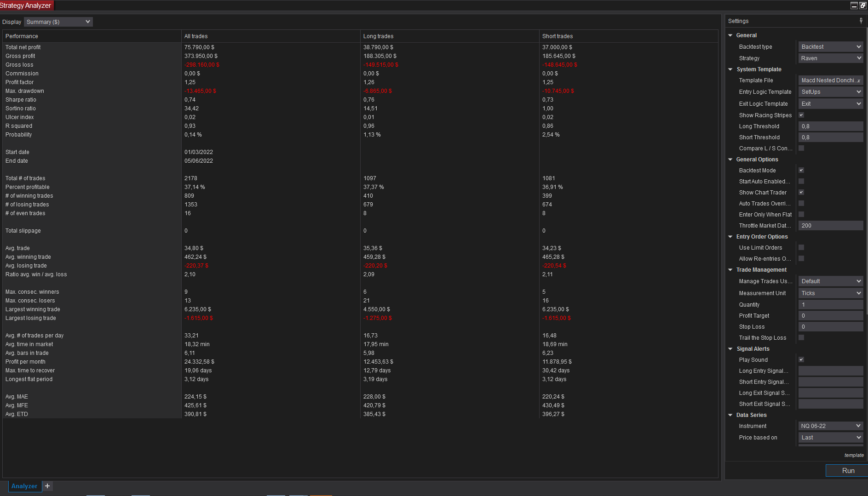Screen dimensions: 868x496
Task: Edit the Short Threshold value
Action: coord(831,137)
